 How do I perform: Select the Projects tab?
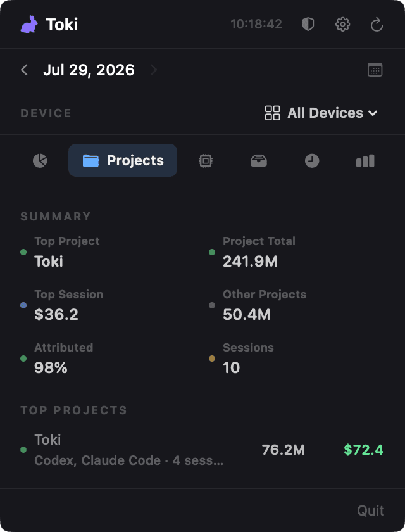coord(123,160)
